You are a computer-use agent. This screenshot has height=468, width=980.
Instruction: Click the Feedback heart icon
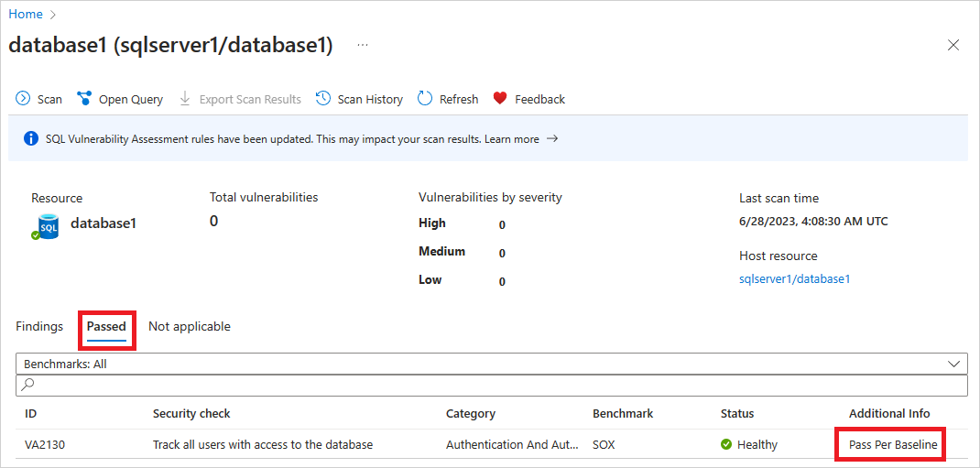pos(500,99)
